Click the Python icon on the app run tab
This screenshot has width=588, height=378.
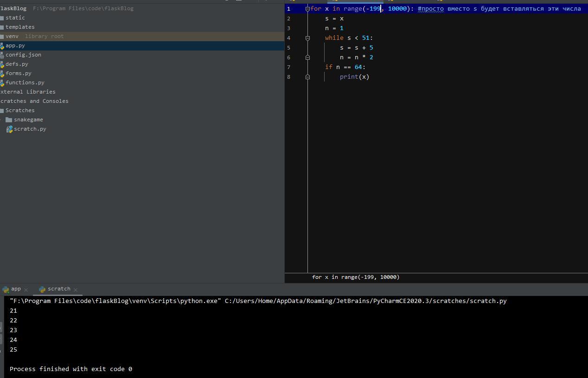(6, 289)
